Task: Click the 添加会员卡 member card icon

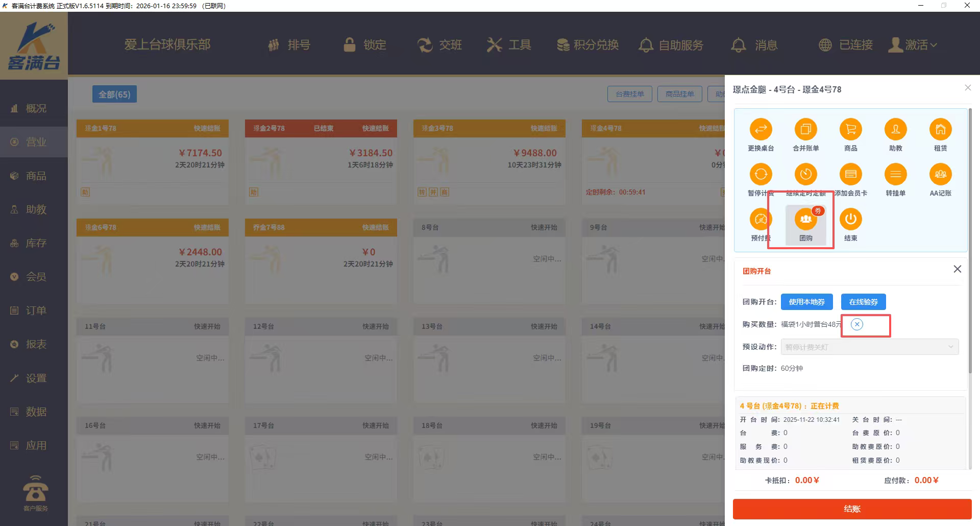Action: 850,175
